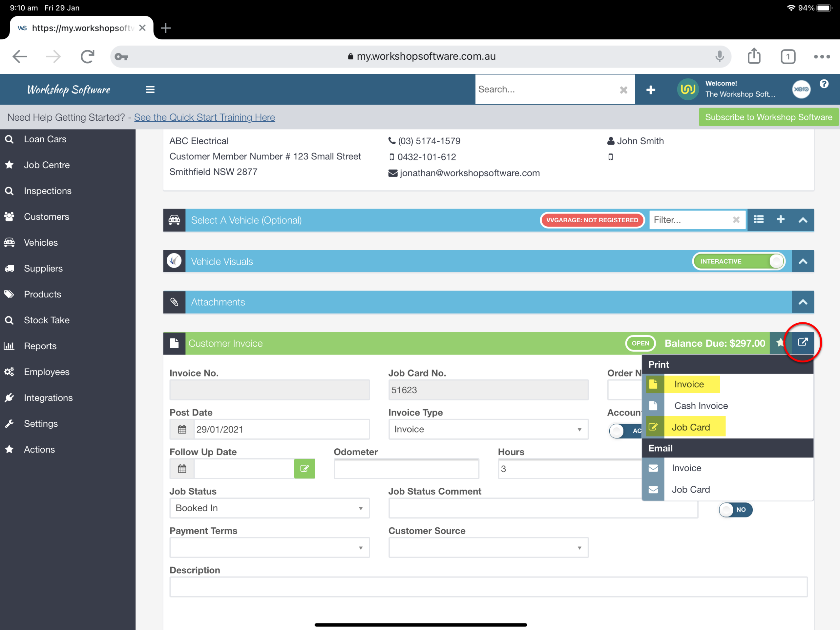Screen dimensions: 840x630
Task: Open browser more options menu
Action: pyautogui.click(x=822, y=56)
